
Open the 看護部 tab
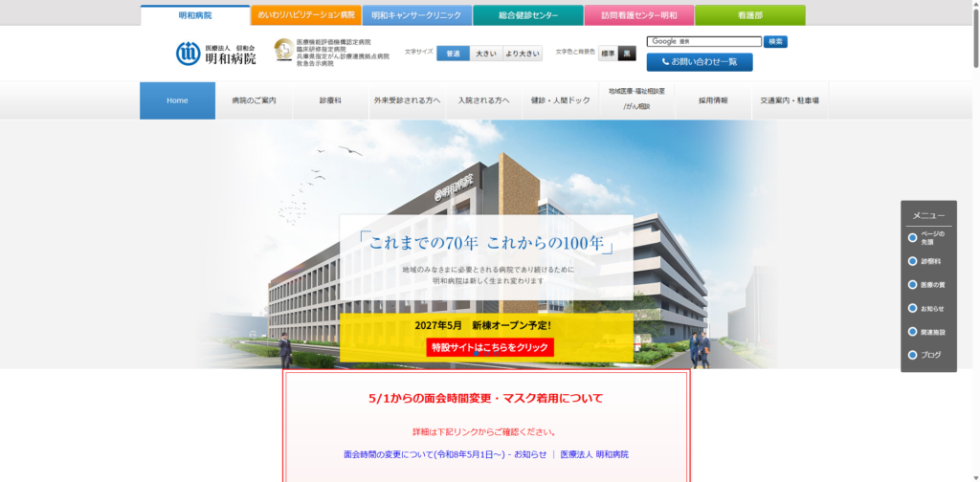point(750,15)
